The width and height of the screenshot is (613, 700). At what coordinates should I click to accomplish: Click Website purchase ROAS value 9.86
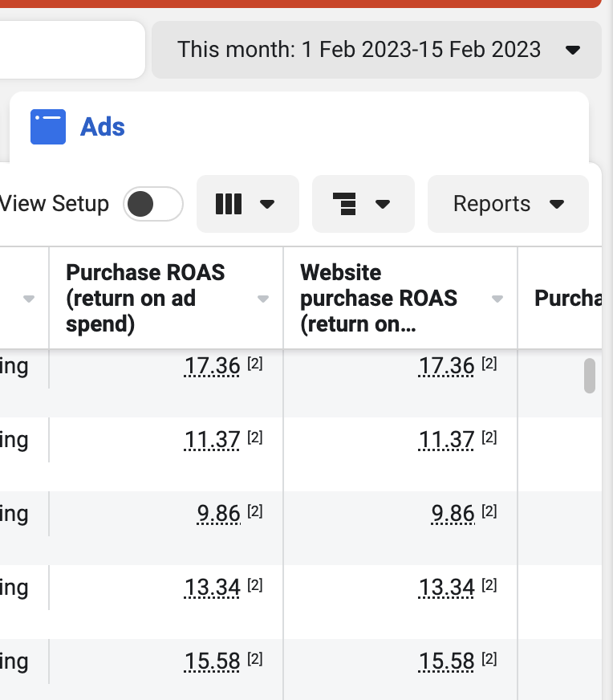tap(453, 514)
